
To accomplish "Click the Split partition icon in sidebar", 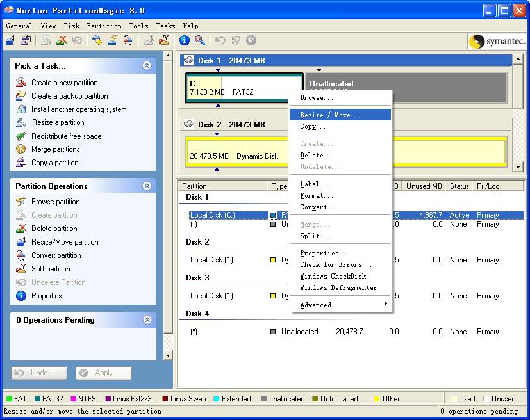I will 21,269.
